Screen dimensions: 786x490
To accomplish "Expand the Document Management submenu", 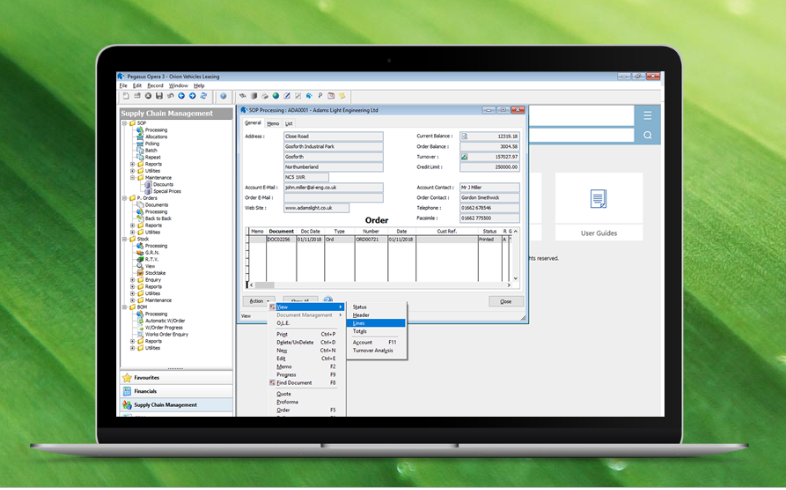I will (305, 315).
